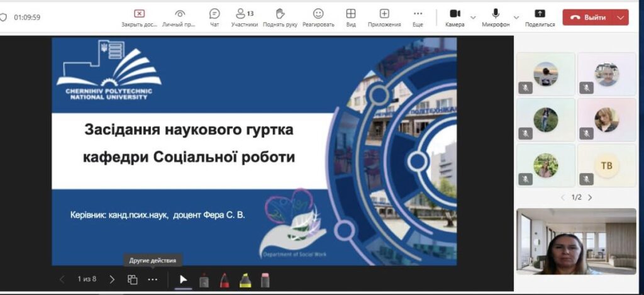Open the Chat (Чат) panel
644x295 pixels.
click(x=214, y=16)
